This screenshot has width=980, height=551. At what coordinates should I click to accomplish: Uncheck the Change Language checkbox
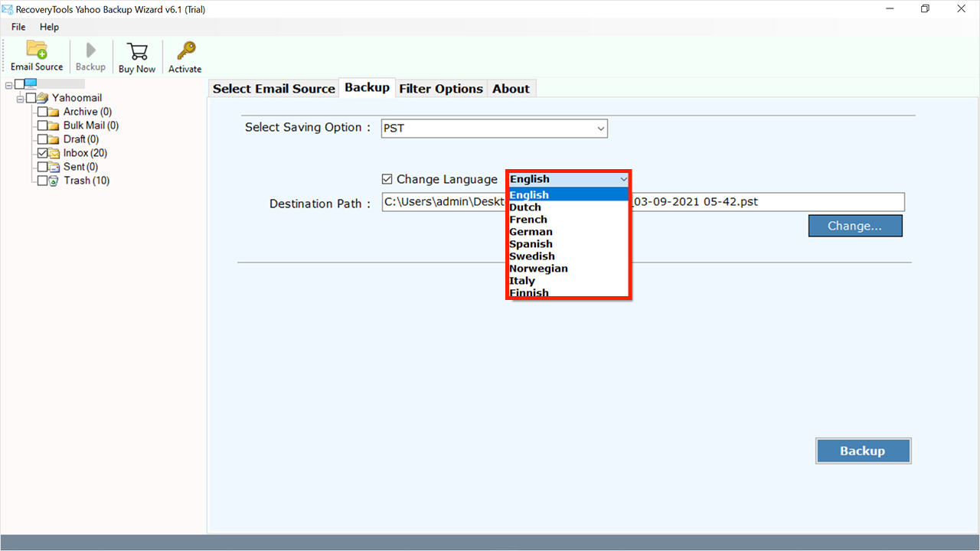pyautogui.click(x=387, y=179)
